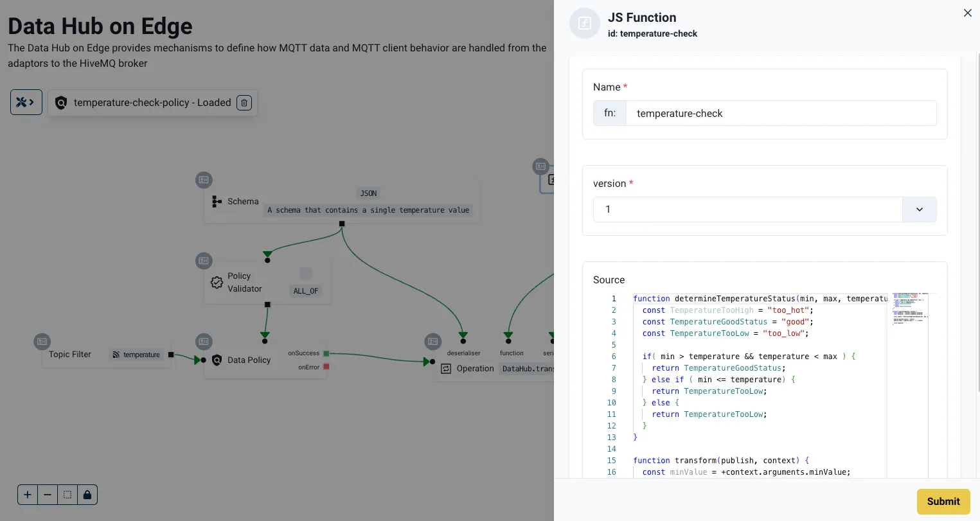Image resolution: width=980 pixels, height=521 pixels.
Task: Click the "good" string on line 3
Action: tap(795, 322)
